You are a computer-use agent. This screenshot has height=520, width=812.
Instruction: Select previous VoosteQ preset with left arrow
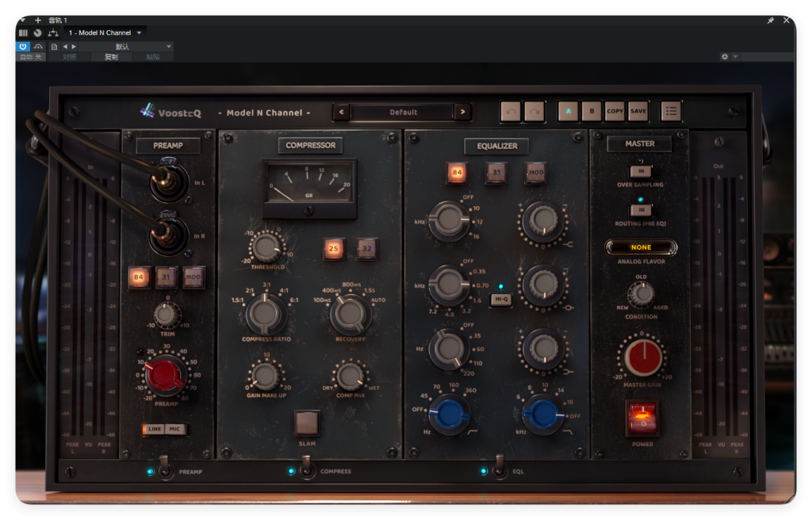click(x=341, y=112)
